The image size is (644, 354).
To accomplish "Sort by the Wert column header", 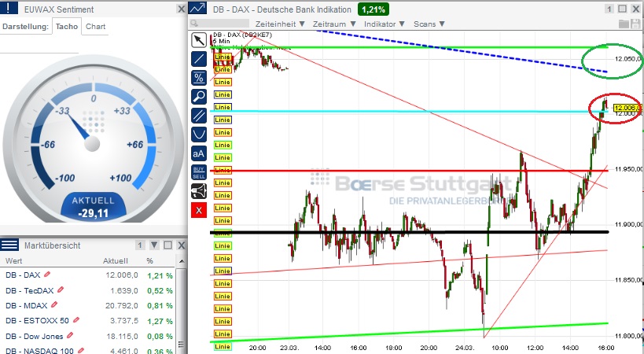I will [x=13, y=260].
